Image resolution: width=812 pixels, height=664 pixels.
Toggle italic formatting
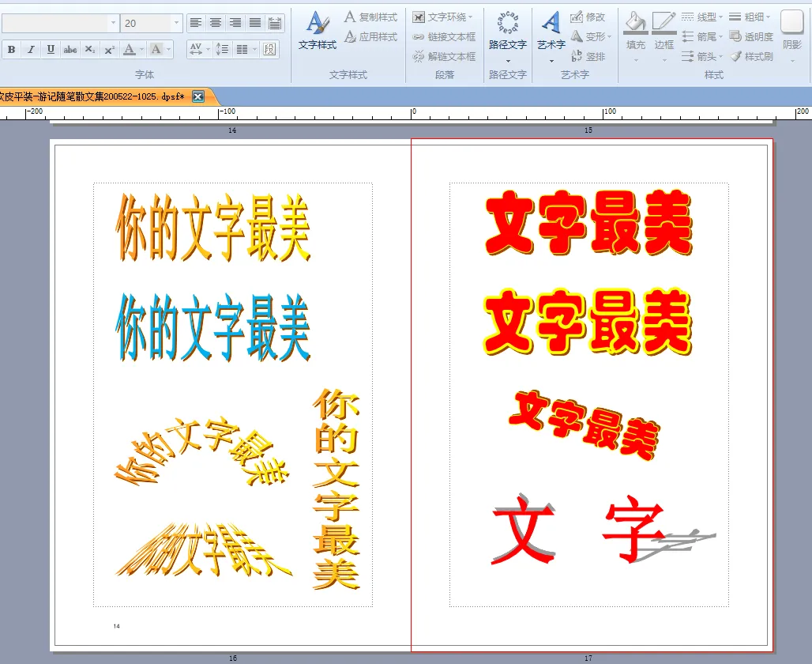click(x=31, y=50)
